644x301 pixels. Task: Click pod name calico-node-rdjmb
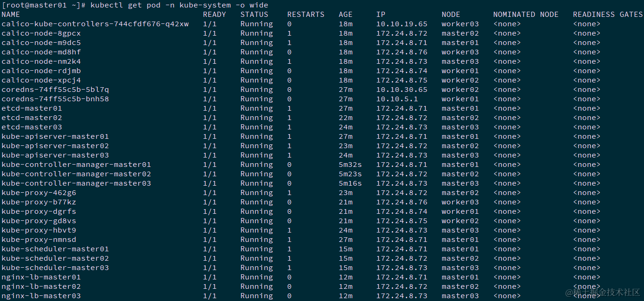tap(41, 71)
